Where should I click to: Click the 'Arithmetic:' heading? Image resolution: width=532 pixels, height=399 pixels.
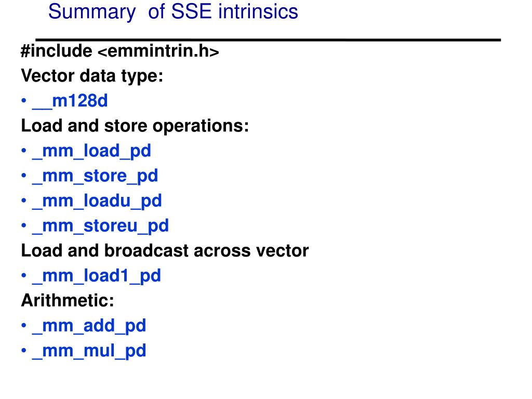pos(68,301)
